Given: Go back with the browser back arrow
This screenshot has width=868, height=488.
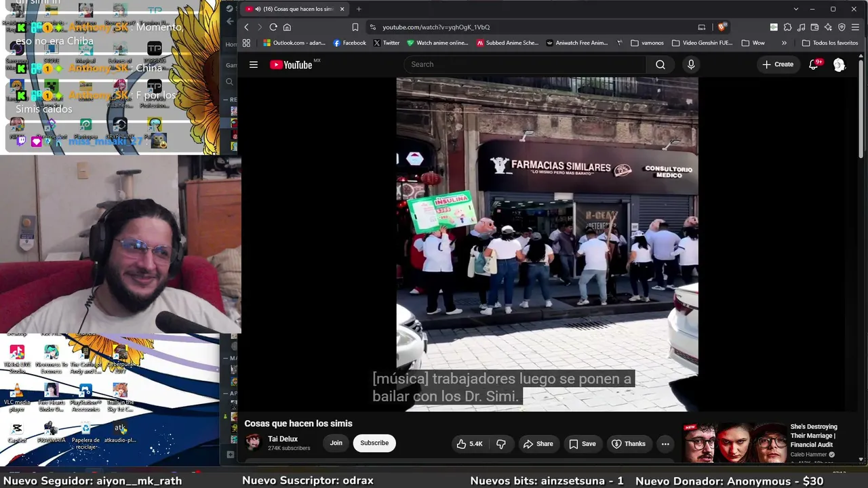Looking at the screenshot, I should click(x=246, y=27).
